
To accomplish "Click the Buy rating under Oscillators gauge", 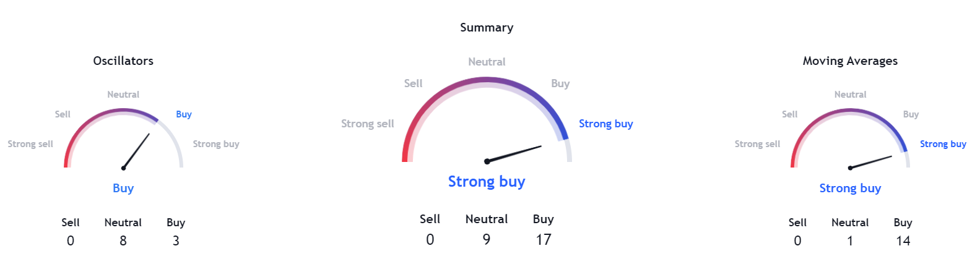I will (x=123, y=189).
